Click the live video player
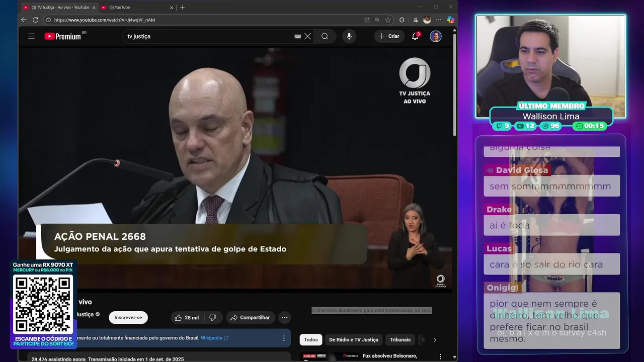644x362 pixels. pos(235,168)
